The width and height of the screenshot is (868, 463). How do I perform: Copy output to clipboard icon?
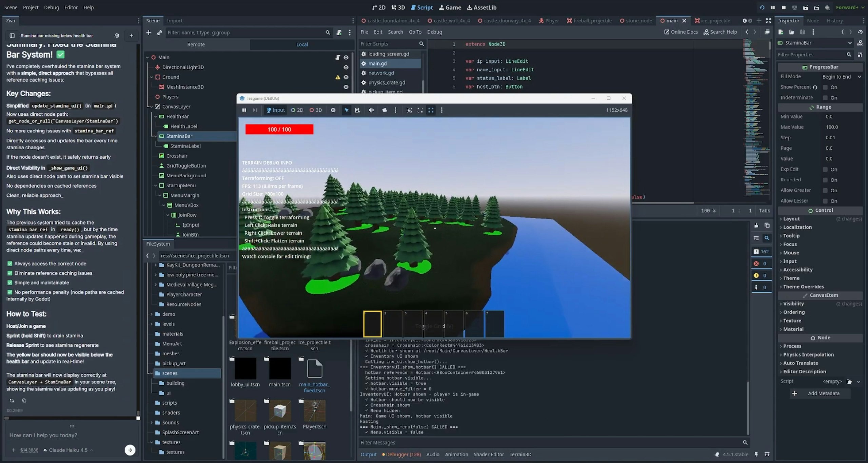(767, 226)
